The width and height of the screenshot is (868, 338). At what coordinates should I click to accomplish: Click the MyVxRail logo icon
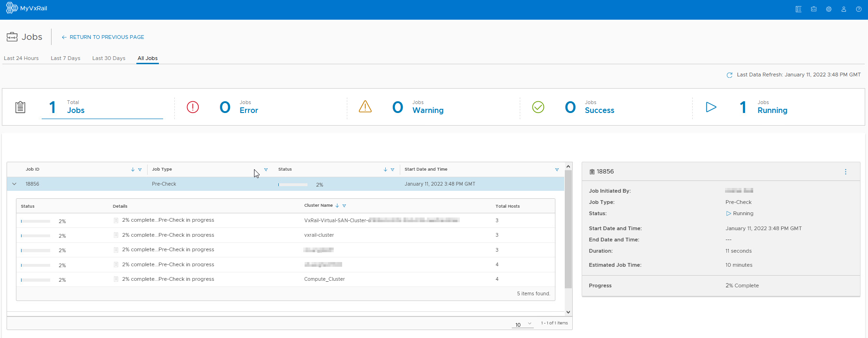pos(12,8)
